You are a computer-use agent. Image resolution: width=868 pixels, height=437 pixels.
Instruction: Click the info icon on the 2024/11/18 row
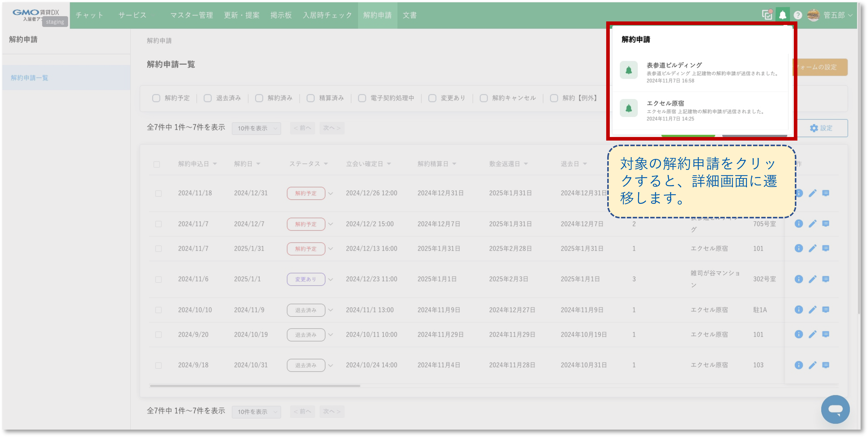pyautogui.click(x=799, y=193)
